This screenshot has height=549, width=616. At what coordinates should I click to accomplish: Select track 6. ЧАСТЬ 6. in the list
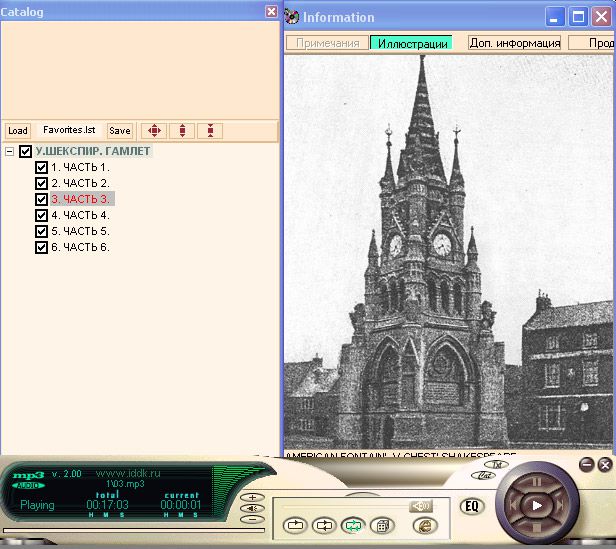tap(80, 247)
